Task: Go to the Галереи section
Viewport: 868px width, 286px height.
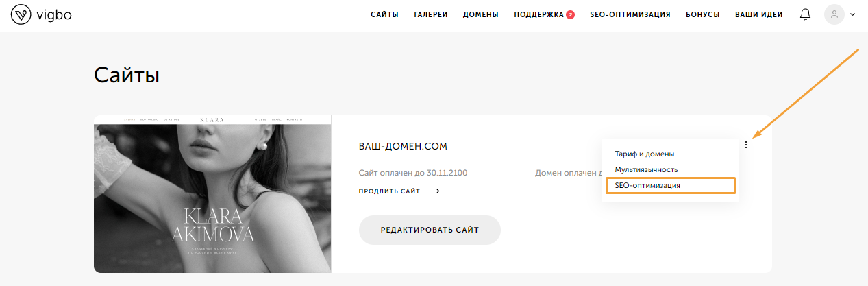Action: click(x=431, y=14)
